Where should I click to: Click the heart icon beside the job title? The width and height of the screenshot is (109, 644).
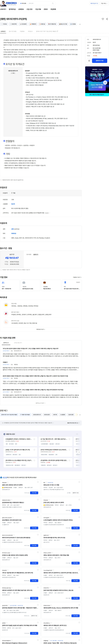(x=103, y=19)
